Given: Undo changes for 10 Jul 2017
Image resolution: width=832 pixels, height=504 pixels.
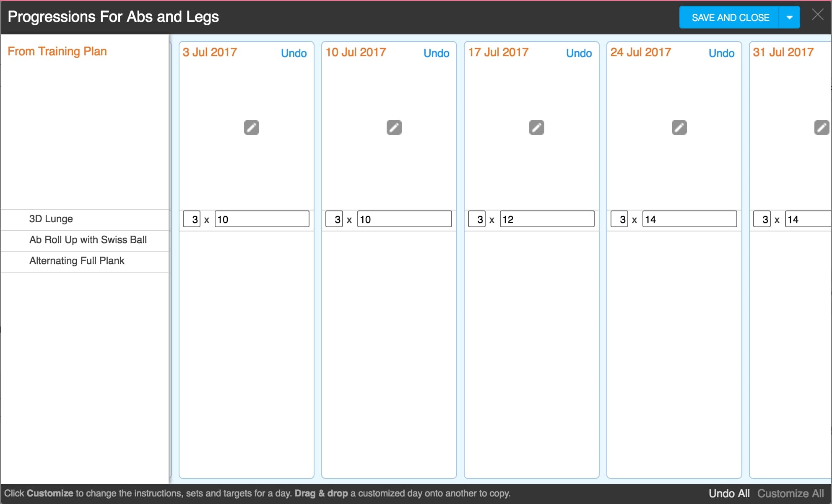Looking at the screenshot, I should tap(436, 53).
